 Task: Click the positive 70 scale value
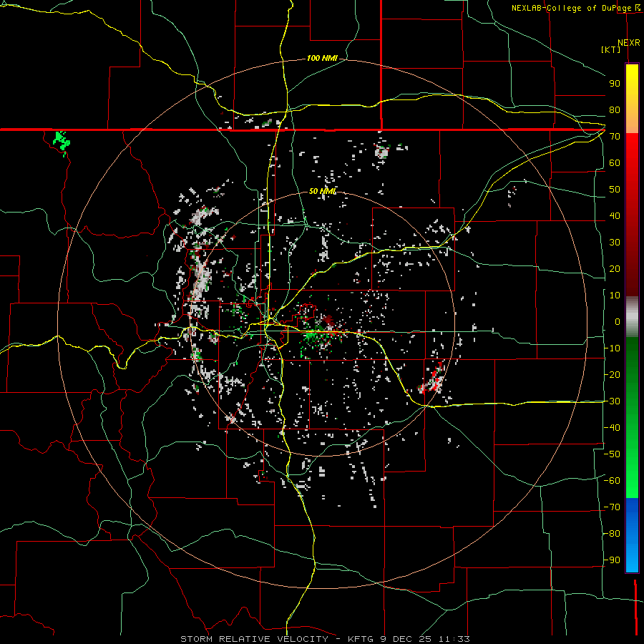click(x=615, y=137)
